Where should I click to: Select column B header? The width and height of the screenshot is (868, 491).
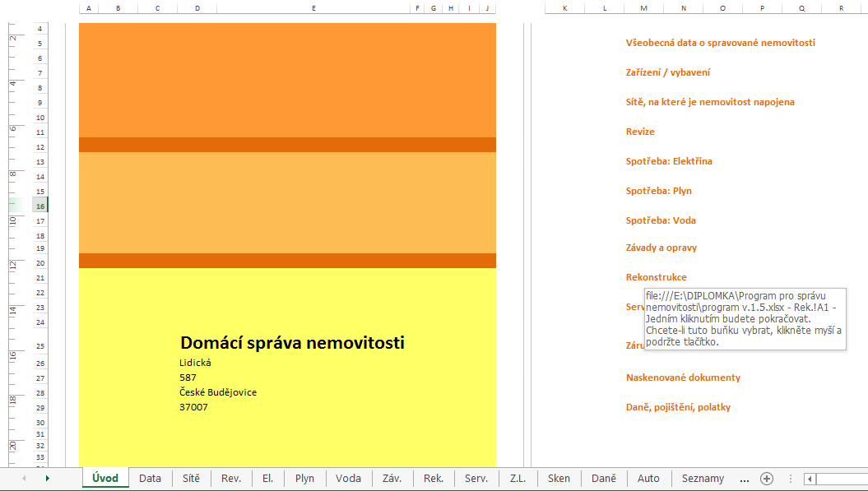[118, 8]
